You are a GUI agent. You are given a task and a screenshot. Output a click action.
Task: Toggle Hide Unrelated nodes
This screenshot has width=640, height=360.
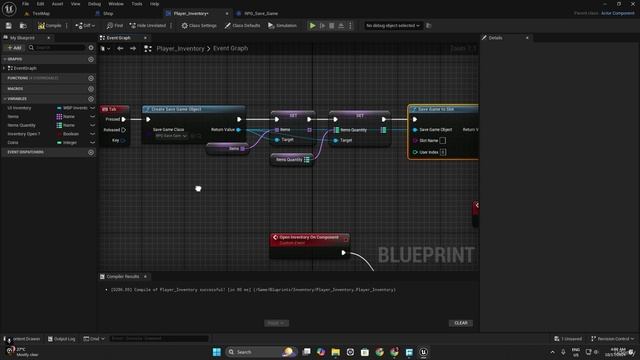coord(148,26)
